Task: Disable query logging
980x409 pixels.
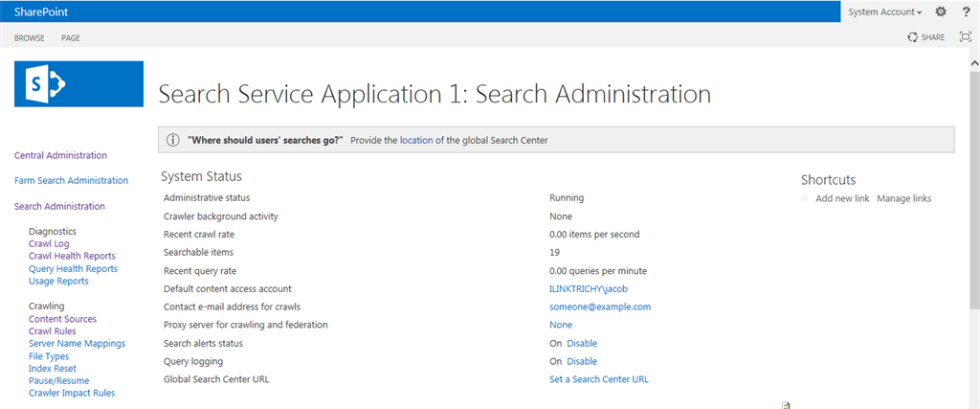Action: click(x=582, y=361)
